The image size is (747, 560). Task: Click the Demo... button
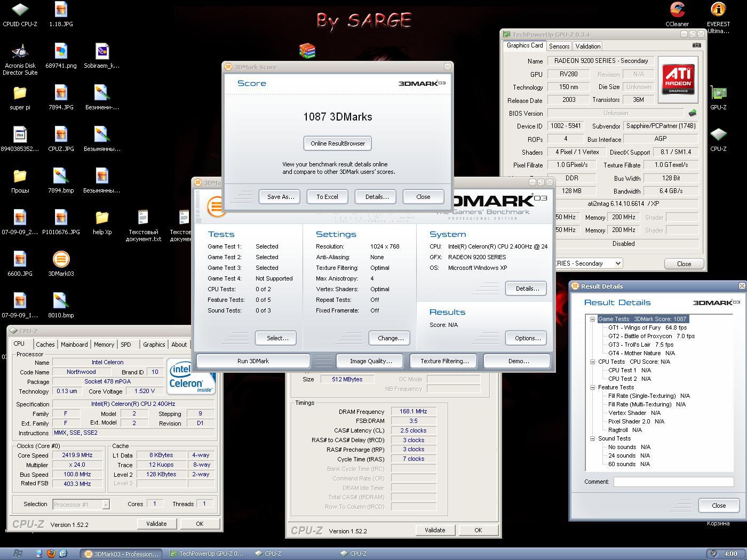(x=518, y=361)
